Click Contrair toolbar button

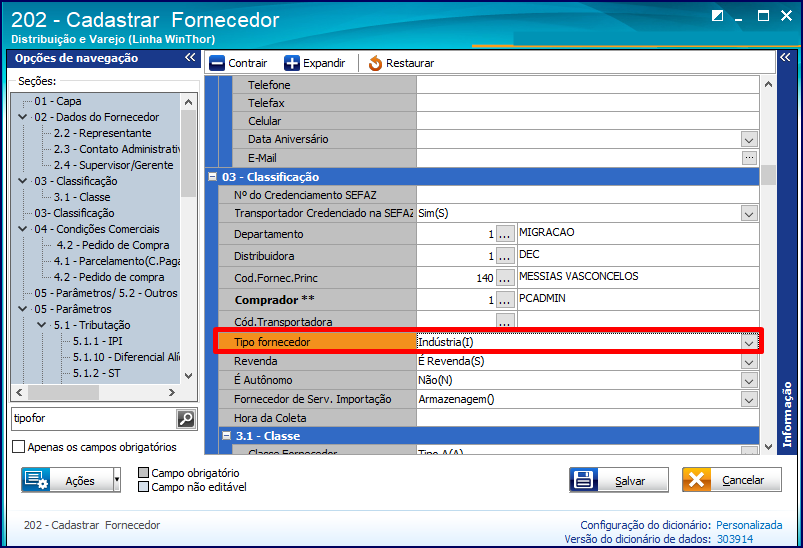(239, 64)
